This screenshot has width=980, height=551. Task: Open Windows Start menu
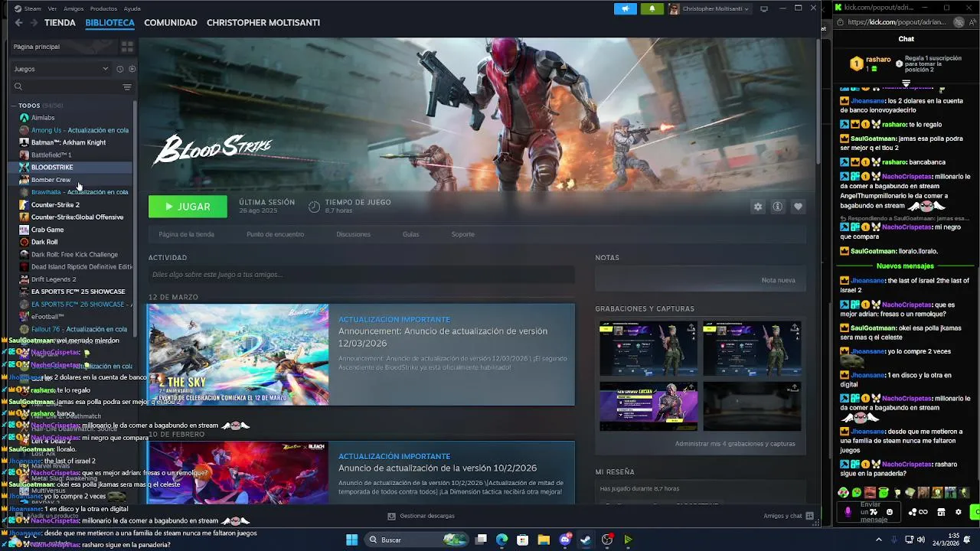(351, 540)
